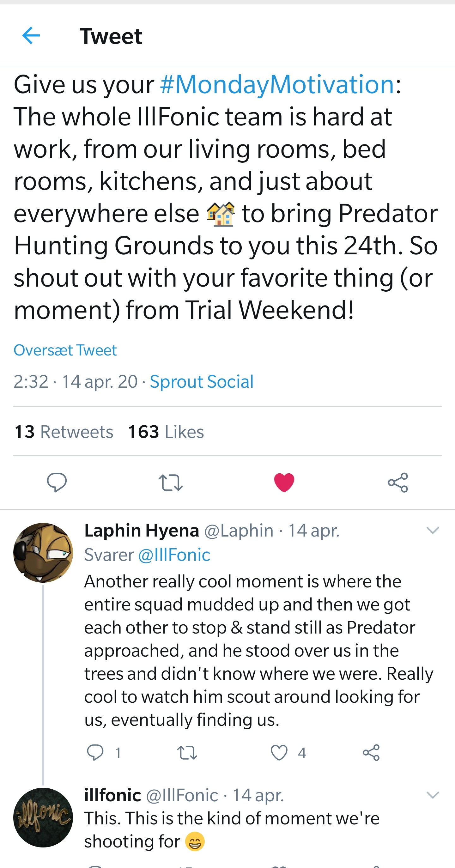
Task: Reply to the main IllFonic tweet
Action: click(57, 482)
